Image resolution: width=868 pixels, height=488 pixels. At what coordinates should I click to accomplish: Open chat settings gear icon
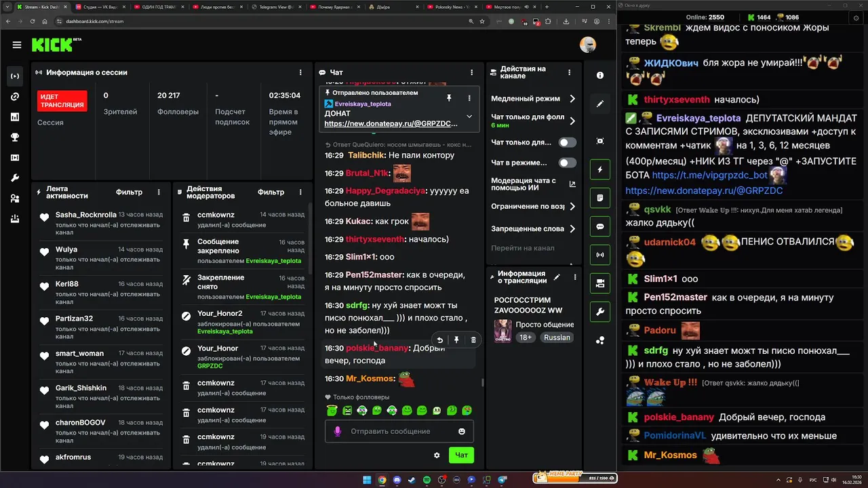click(x=437, y=455)
